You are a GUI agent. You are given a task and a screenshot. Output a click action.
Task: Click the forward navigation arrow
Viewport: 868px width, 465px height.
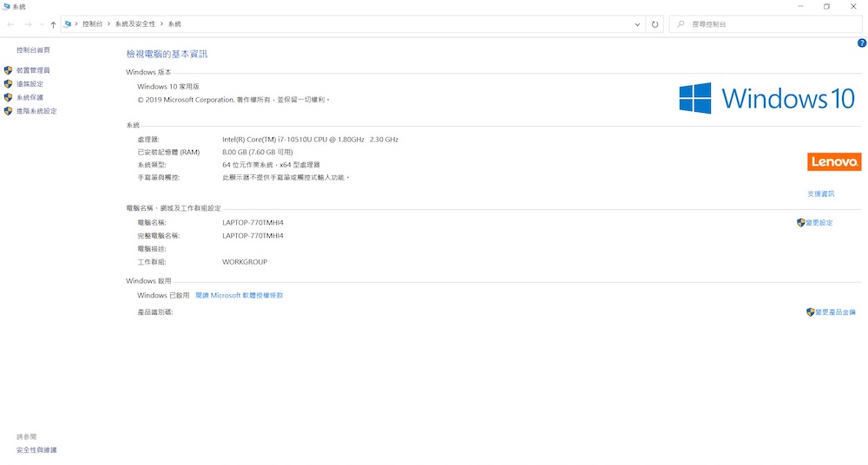(x=28, y=24)
